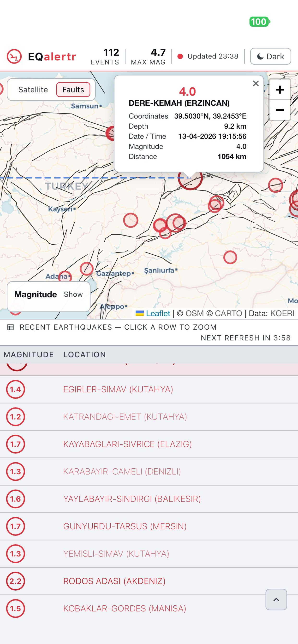Viewport: 298px width, 644px height.
Task: Toggle the Faults overlay off
Action: [x=73, y=90]
